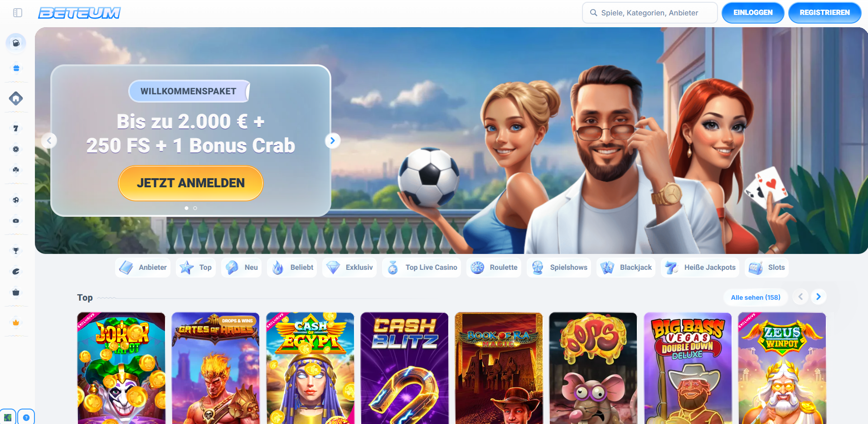Open the Alle sehen (158) link
The height and width of the screenshot is (424, 868).
756,297
